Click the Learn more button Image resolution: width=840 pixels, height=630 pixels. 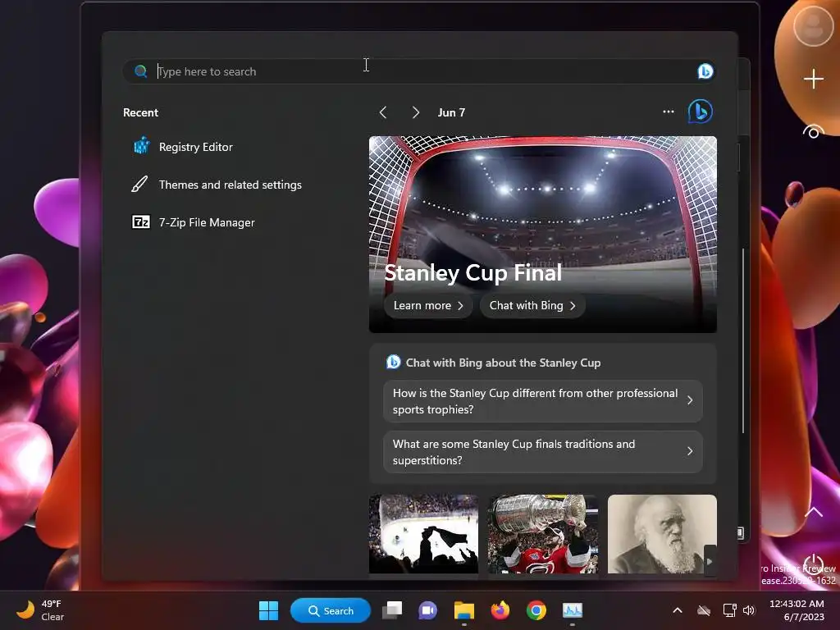tap(427, 305)
